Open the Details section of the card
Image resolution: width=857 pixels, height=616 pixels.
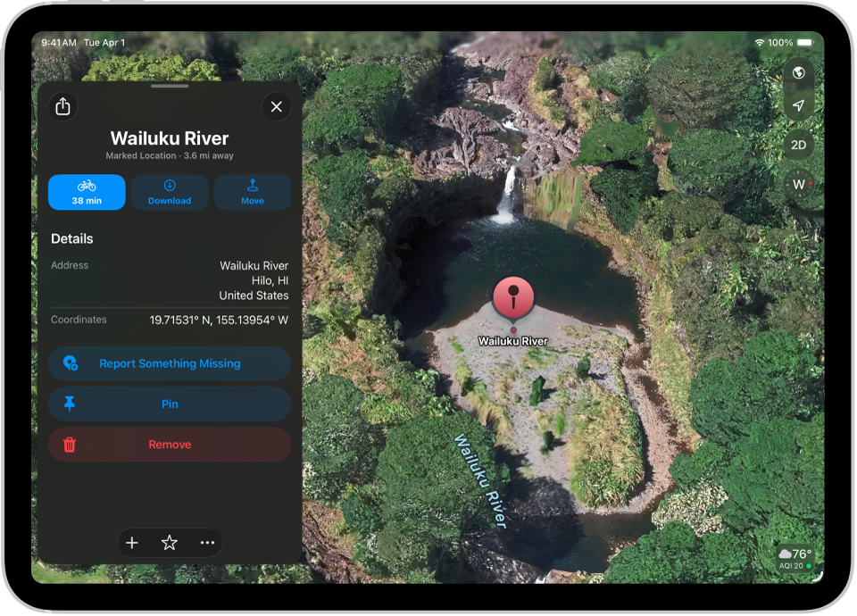pos(71,238)
